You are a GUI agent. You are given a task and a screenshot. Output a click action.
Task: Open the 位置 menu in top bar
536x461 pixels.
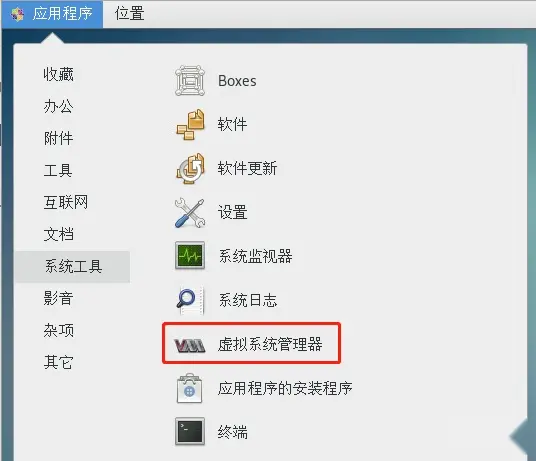click(129, 14)
